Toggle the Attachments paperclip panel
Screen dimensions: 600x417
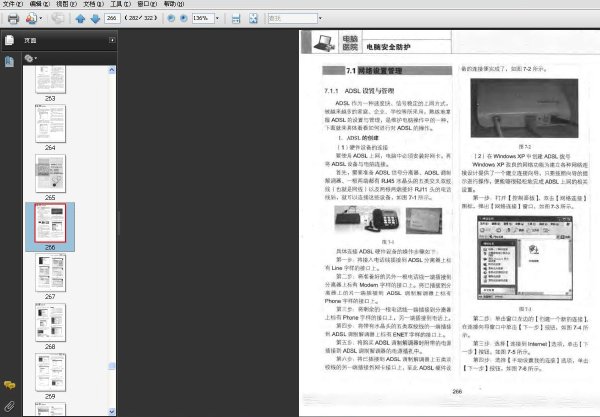coord(9,406)
